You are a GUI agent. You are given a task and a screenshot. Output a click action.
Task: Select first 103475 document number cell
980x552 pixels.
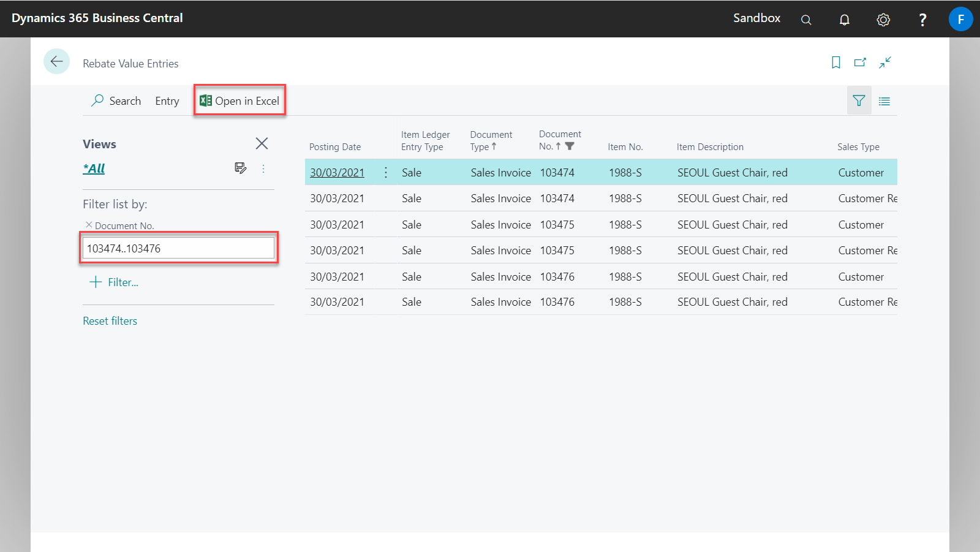[557, 225]
